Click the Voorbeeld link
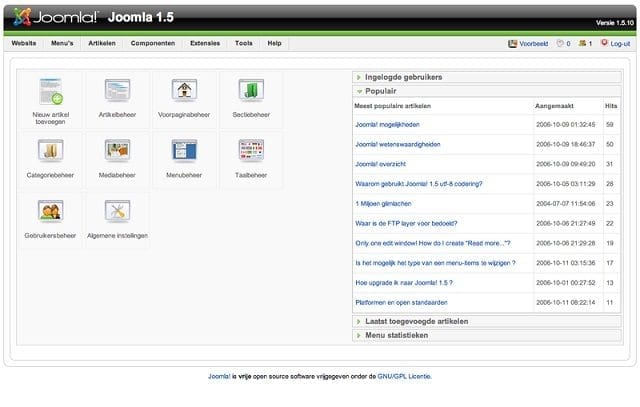640x407 pixels. (x=534, y=44)
